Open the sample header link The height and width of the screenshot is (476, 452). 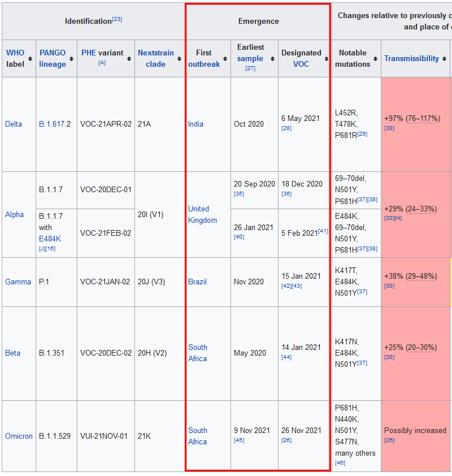[250, 58]
